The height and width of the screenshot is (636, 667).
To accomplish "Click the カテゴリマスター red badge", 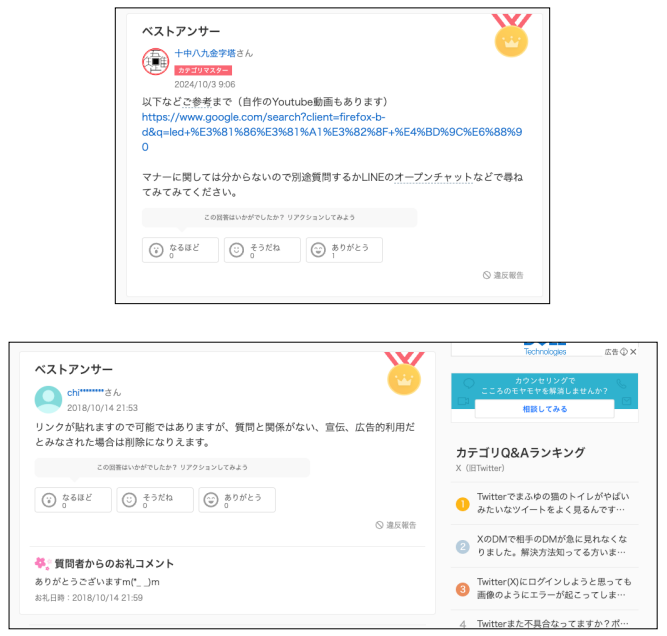I will pos(203,70).
